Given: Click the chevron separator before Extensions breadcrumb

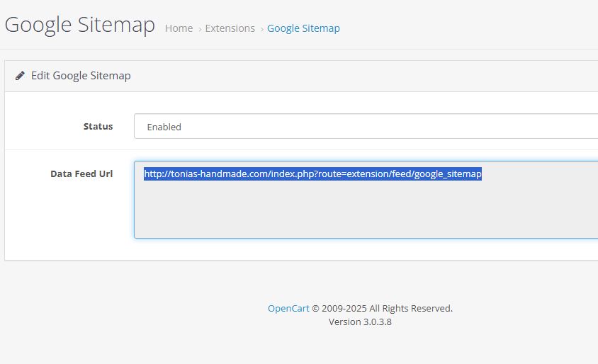Looking at the screenshot, I should click(x=200, y=29).
